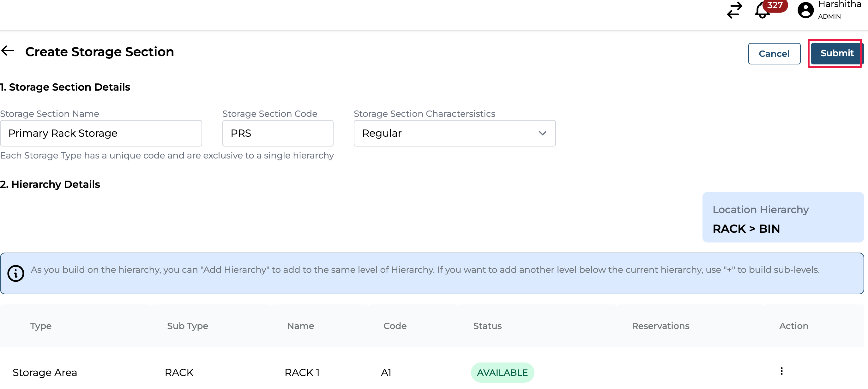This screenshot has width=868, height=389.
Task: Click the swap arrows icon
Action: [x=735, y=10]
